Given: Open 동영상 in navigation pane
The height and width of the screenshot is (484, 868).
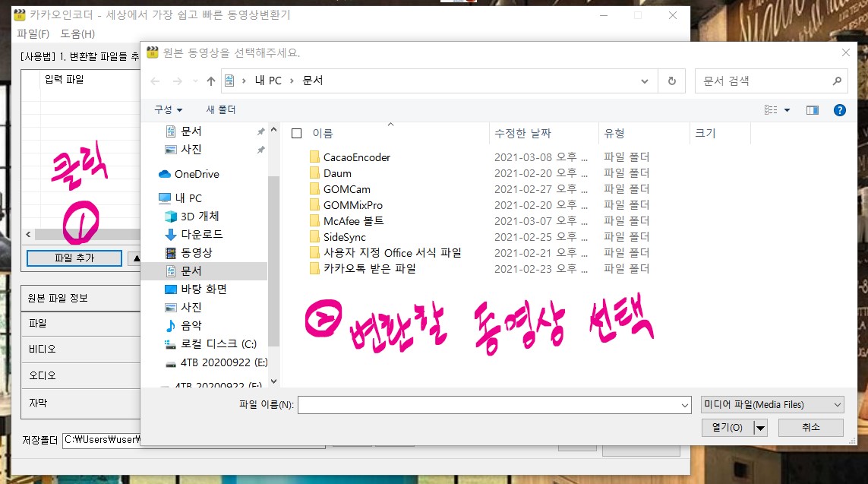Looking at the screenshot, I should click(197, 252).
